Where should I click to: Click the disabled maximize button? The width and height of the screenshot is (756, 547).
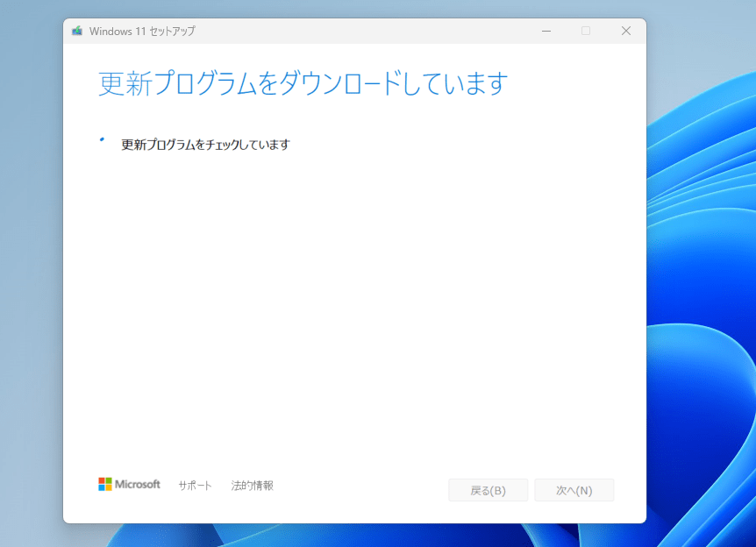(x=586, y=31)
